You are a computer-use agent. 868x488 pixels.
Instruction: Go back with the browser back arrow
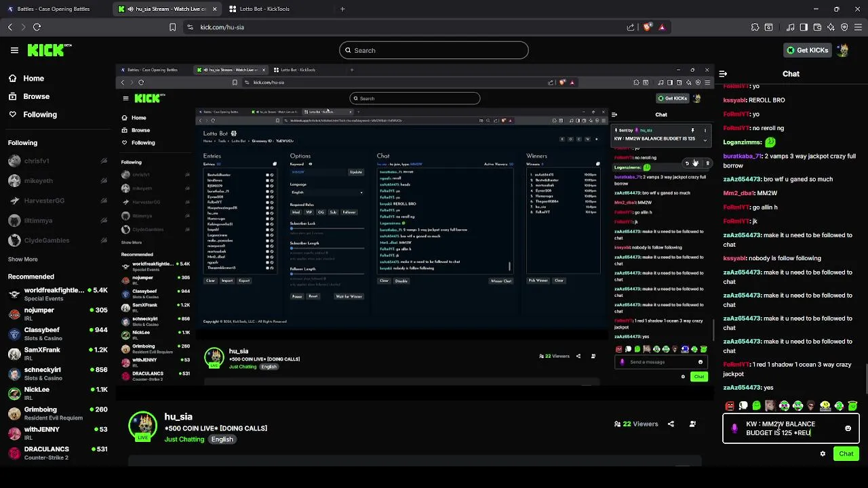pos(10,27)
